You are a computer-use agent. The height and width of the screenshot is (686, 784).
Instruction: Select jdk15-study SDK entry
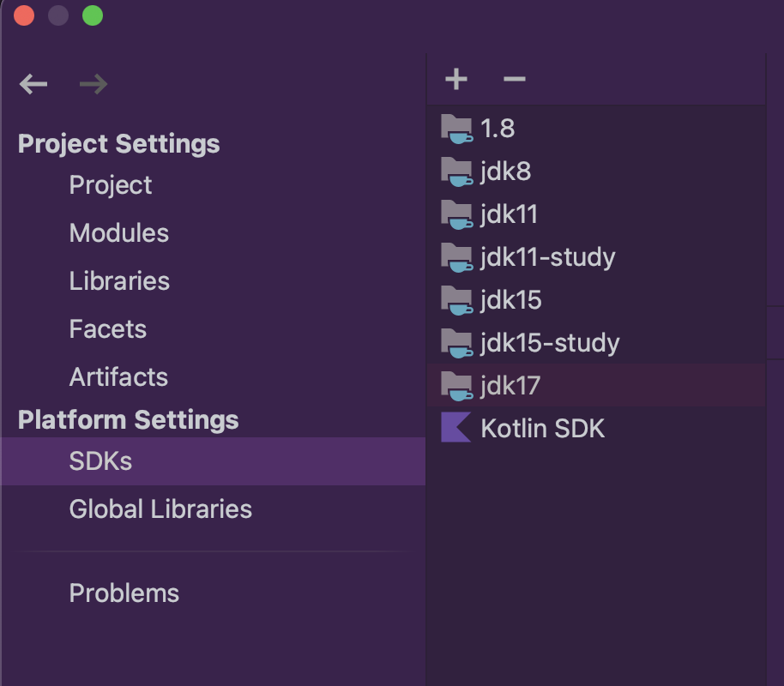point(596,343)
